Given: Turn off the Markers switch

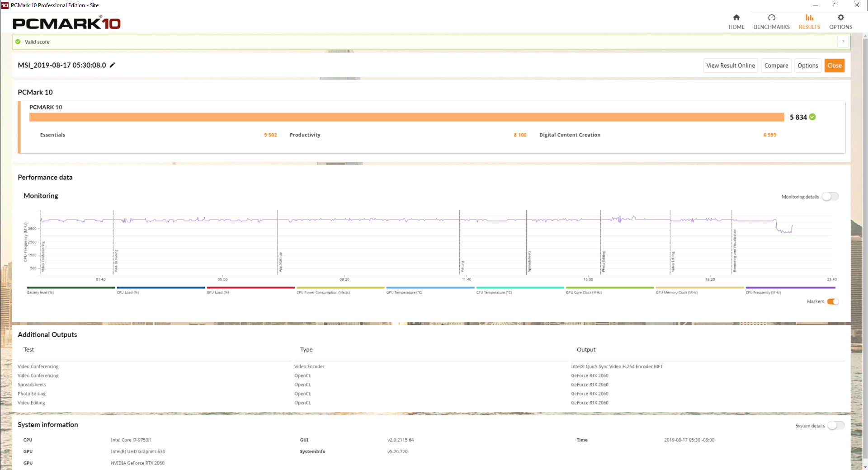Looking at the screenshot, I should pyautogui.click(x=833, y=301).
